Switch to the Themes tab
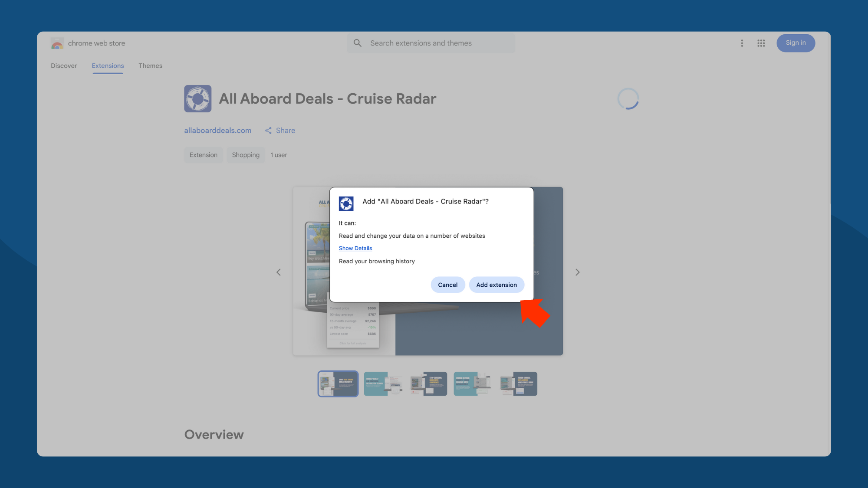Image resolution: width=868 pixels, height=488 pixels. (x=150, y=66)
